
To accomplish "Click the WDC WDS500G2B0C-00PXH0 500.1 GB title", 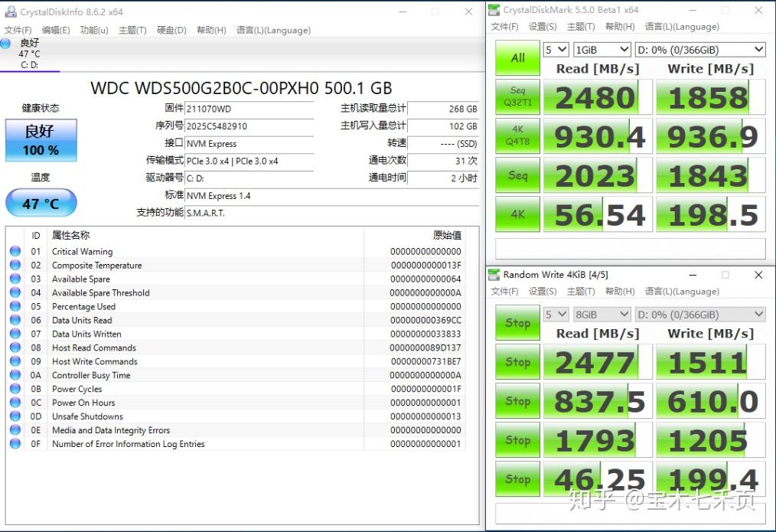I will coord(241,88).
